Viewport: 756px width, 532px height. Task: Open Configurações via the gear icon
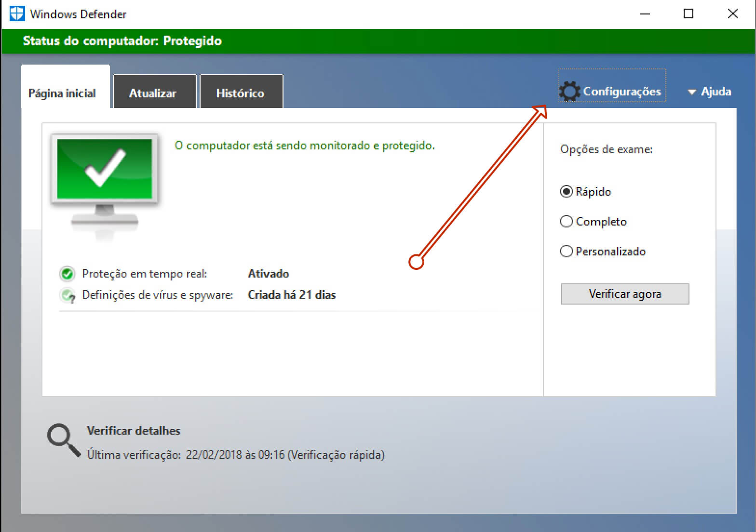tap(569, 91)
